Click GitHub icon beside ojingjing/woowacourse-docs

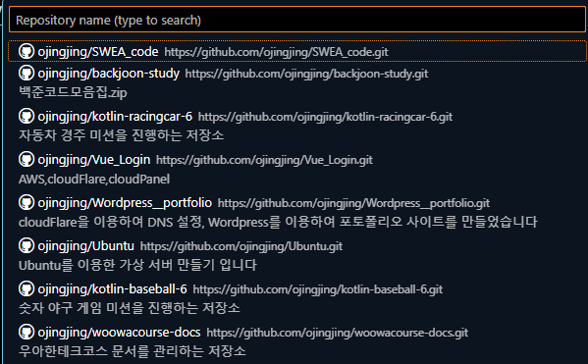point(27,332)
